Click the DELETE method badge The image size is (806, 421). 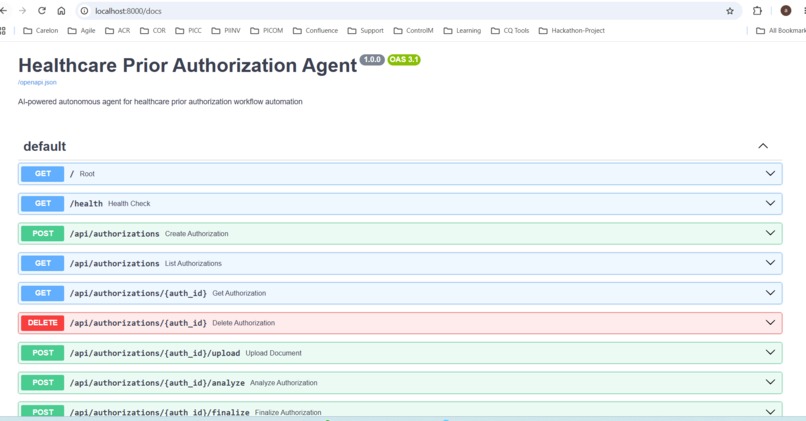pyautogui.click(x=43, y=323)
